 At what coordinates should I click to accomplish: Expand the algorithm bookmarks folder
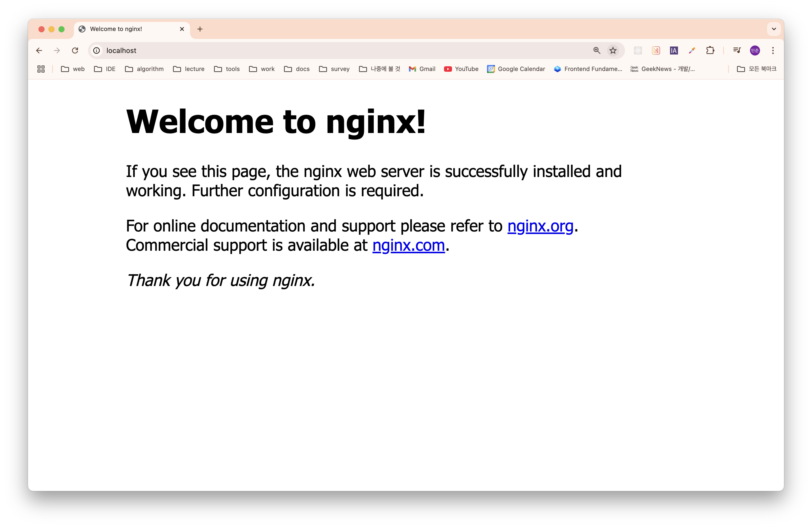pyautogui.click(x=144, y=69)
